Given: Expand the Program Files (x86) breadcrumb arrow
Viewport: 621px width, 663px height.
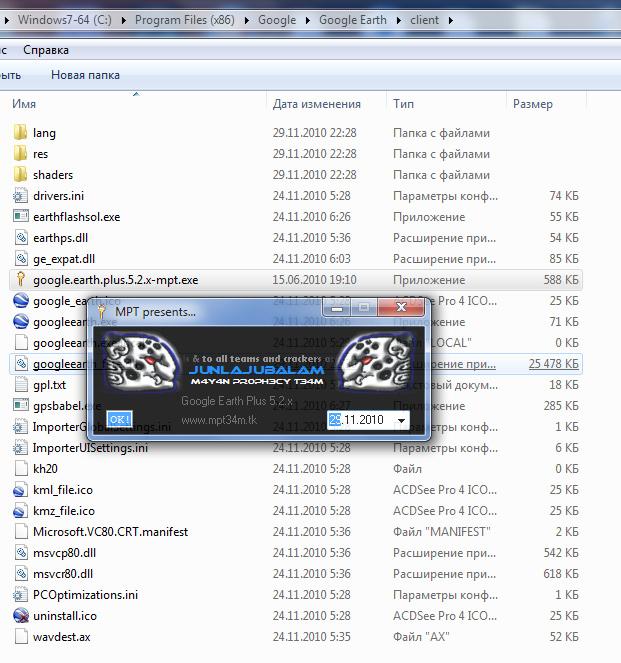Looking at the screenshot, I should (246, 20).
